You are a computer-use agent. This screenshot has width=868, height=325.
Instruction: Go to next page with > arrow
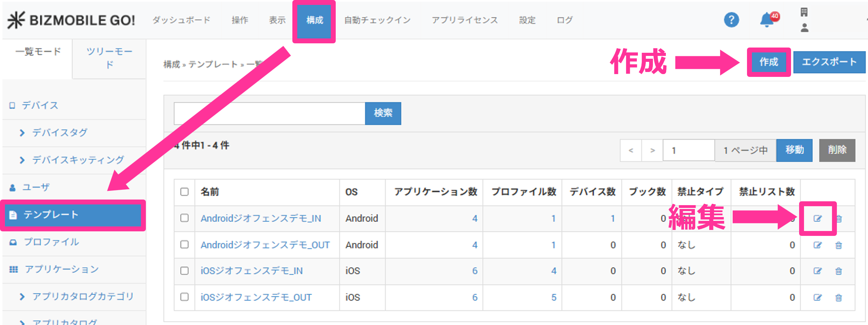(x=652, y=151)
